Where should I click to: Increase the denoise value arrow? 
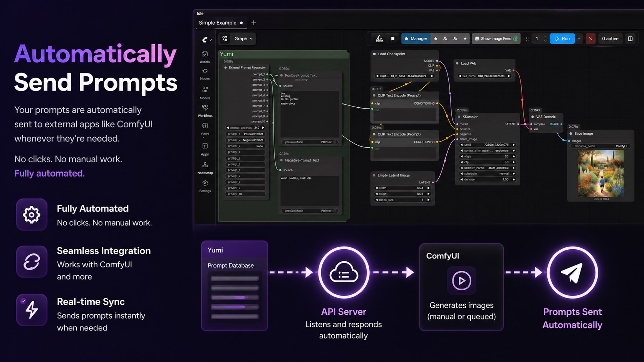coord(513,179)
